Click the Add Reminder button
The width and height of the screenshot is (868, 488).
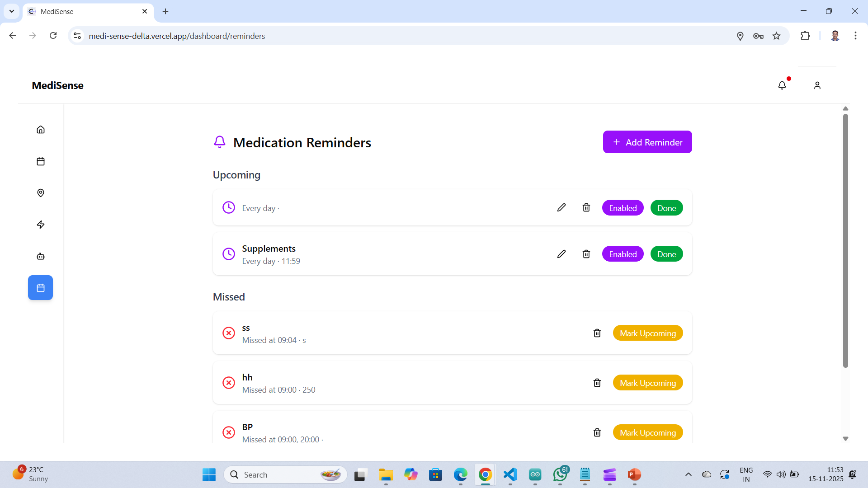tap(647, 142)
